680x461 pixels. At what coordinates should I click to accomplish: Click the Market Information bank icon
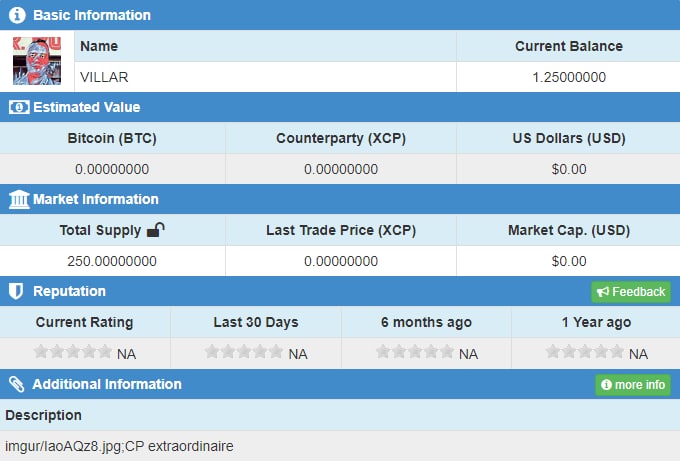(x=19, y=199)
